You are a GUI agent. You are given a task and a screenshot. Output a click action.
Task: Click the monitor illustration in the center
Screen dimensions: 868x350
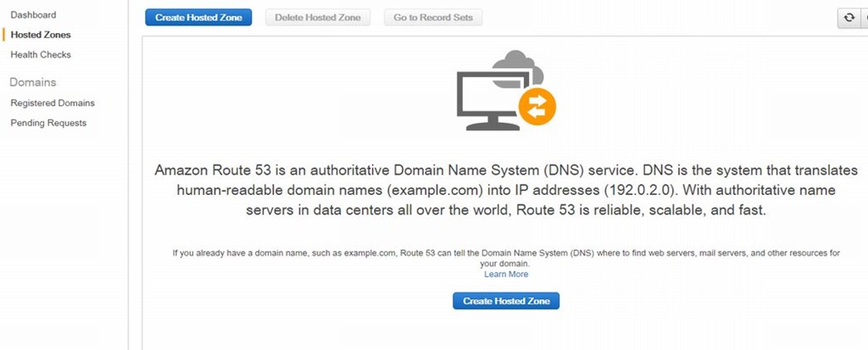pyautogui.click(x=492, y=99)
